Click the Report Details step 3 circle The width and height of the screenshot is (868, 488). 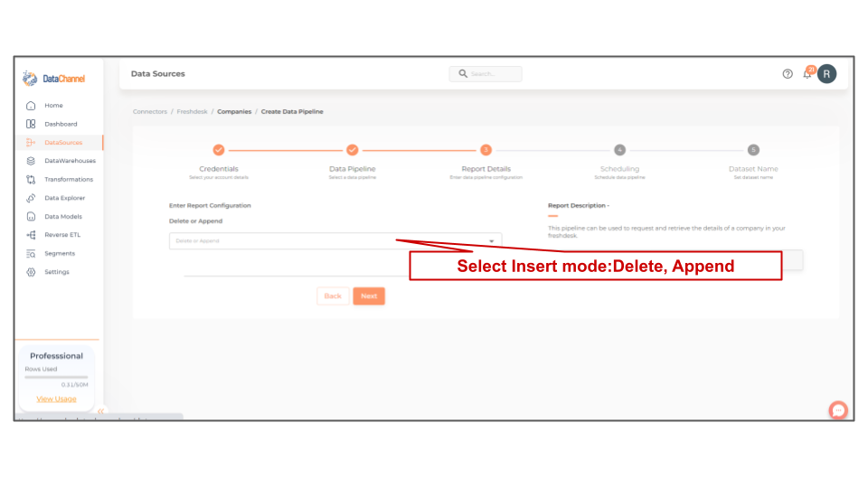486,150
